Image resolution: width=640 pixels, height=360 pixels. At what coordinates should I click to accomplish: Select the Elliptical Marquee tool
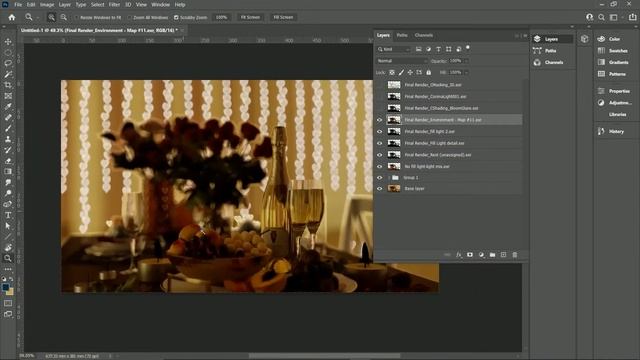pos(8,53)
